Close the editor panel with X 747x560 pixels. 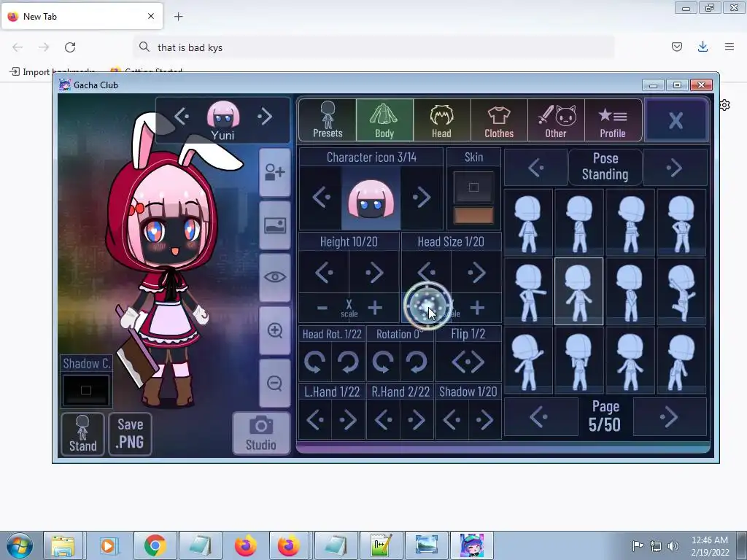pos(676,120)
